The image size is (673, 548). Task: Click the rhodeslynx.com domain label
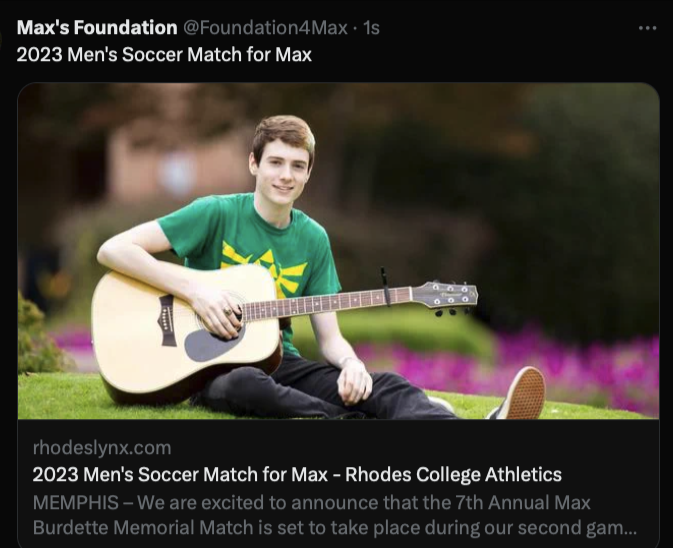[x=101, y=447]
